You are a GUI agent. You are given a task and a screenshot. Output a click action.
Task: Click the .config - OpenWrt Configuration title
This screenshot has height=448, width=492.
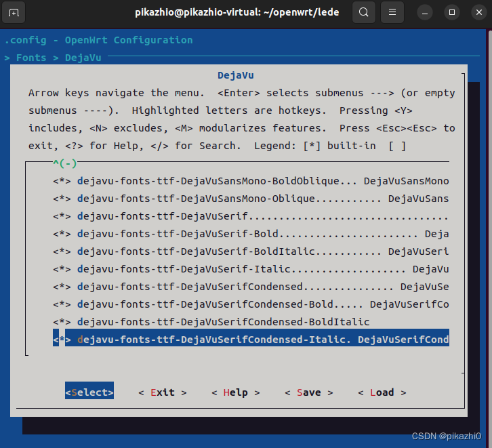coord(98,40)
